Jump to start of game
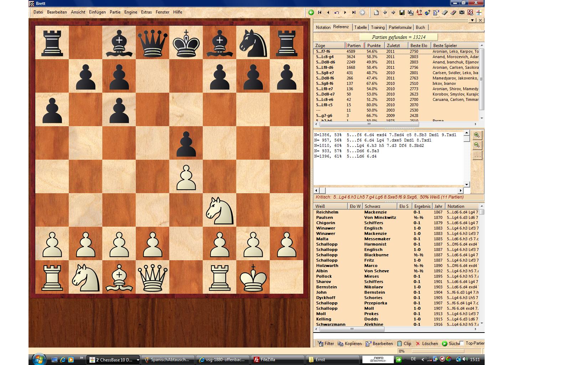Image resolution: width=588 pixels, height=365 pixels. 320,12
